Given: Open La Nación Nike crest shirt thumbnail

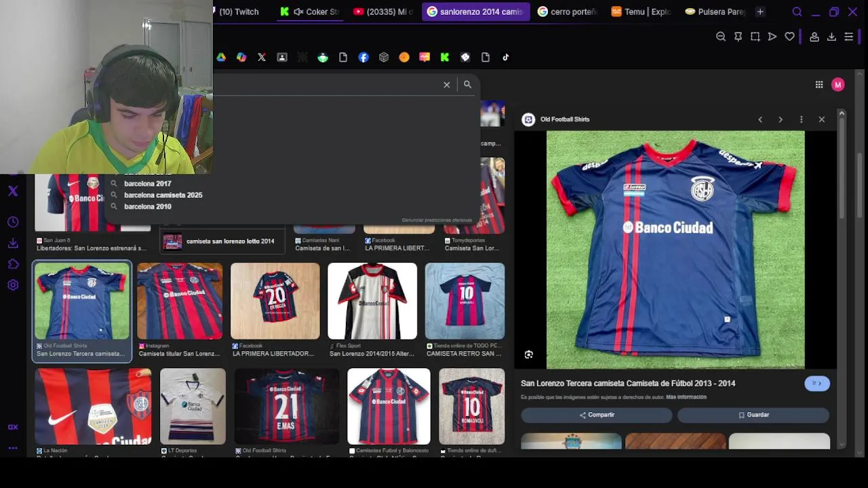Looking at the screenshot, I should [x=93, y=407].
